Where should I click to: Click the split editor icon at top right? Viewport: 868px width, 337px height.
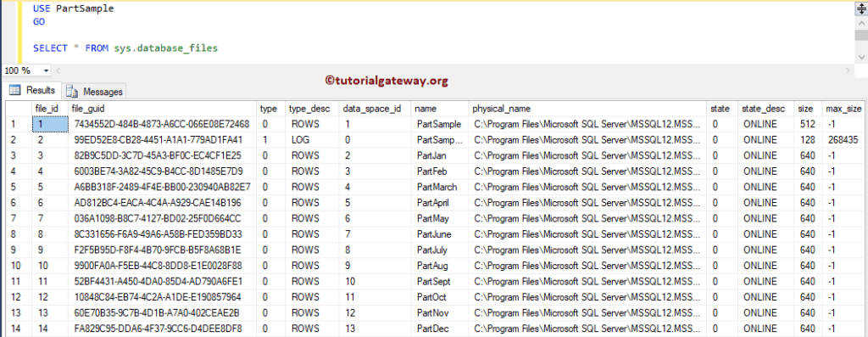click(861, 8)
